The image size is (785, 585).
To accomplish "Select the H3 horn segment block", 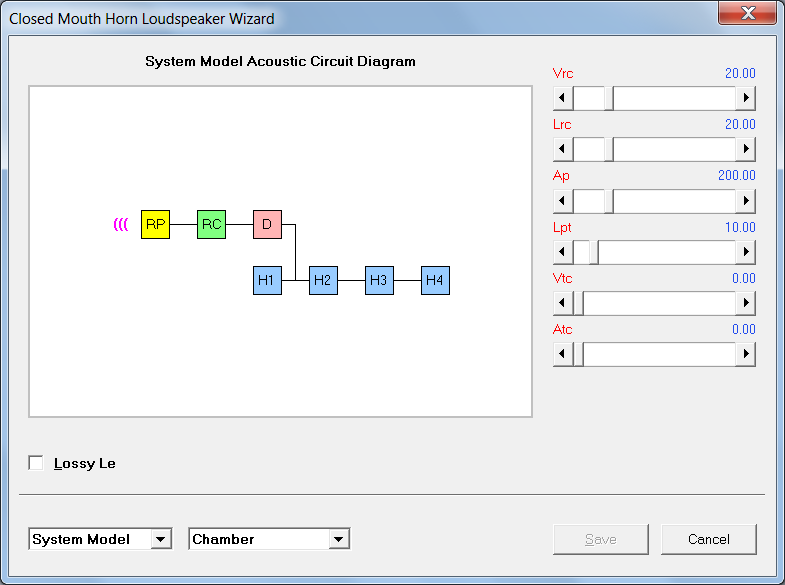I will point(379,280).
